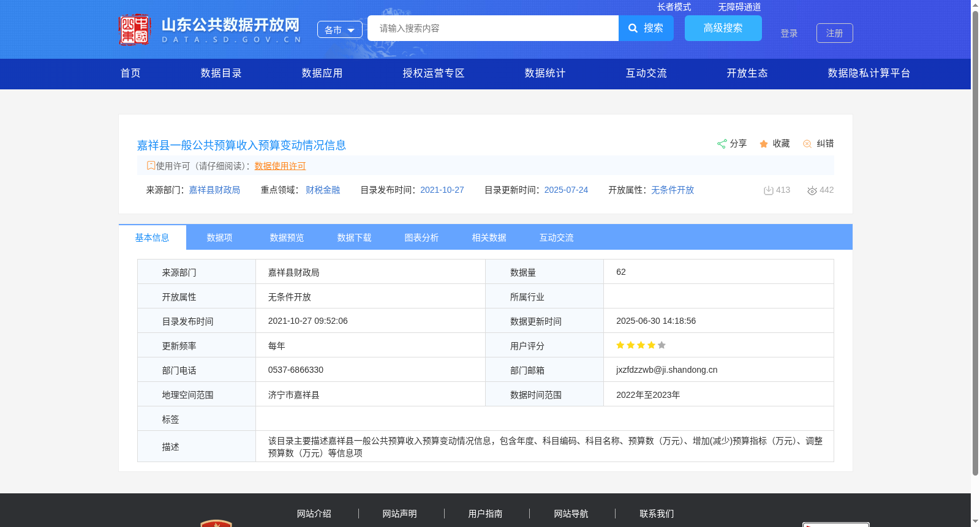Click the 注册 button
The image size is (980, 527).
point(835,33)
